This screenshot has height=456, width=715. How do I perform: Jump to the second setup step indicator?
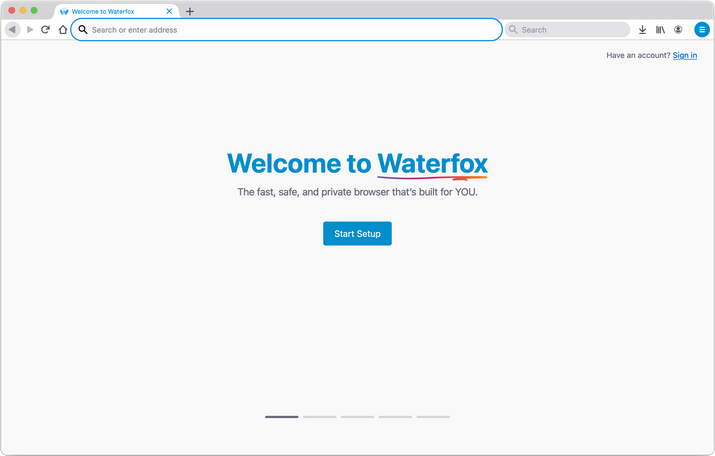[320, 417]
